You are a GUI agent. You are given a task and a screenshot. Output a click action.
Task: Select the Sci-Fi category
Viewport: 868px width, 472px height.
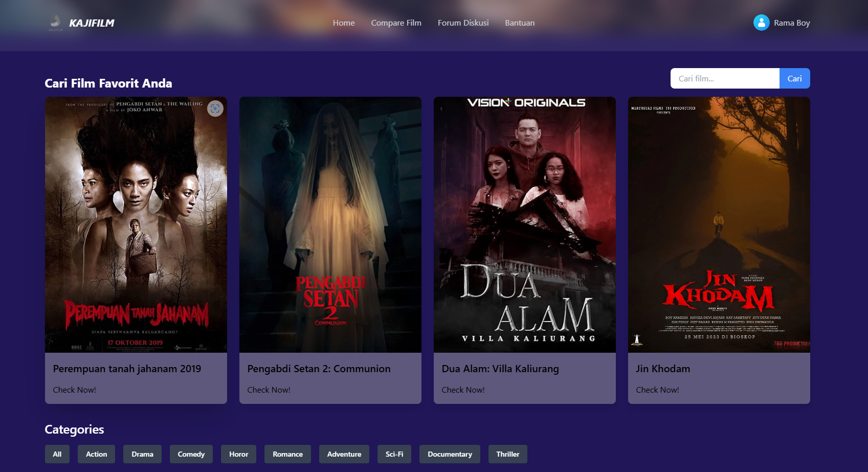(x=394, y=454)
